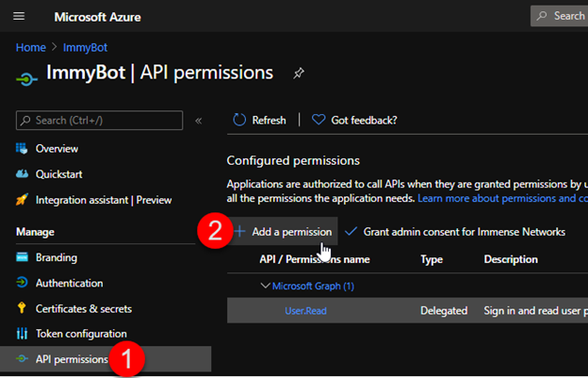Click the Integration assistant rocket icon
This screenshot has height=378, width=588.
23,199
